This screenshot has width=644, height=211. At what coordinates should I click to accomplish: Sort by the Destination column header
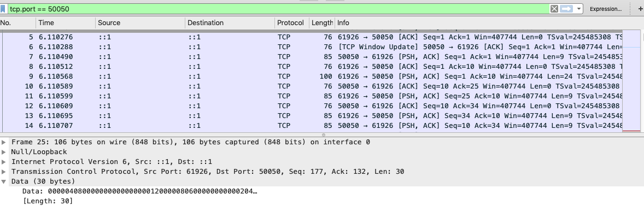coord(230,23)
